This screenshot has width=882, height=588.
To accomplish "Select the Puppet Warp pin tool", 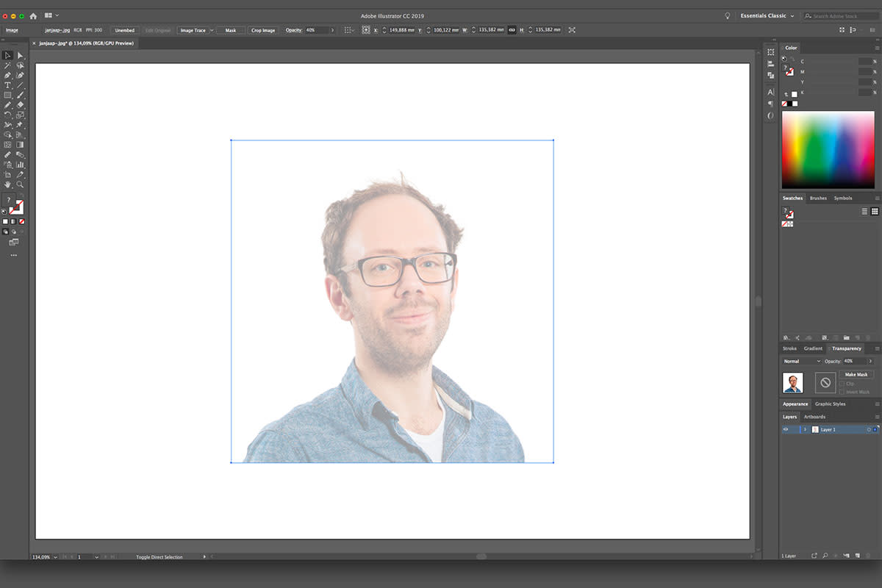I will pyautogui.click(x=21, y=125).
